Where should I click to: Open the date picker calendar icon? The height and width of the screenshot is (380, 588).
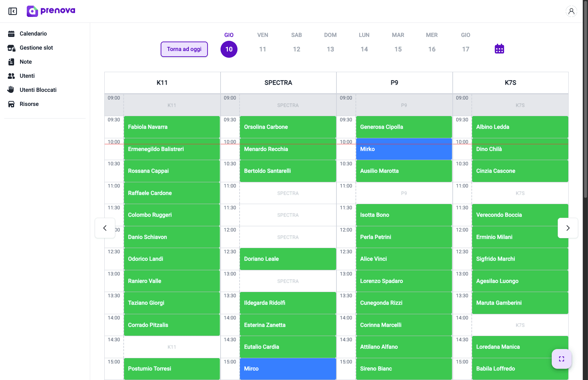click(x=500, y=49)
